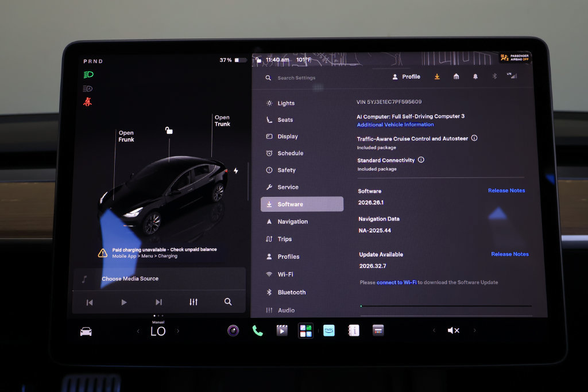The width and height of the screenshot is (588, 392).
Task: Raise volume with right chevron
Action: (475, 330)
